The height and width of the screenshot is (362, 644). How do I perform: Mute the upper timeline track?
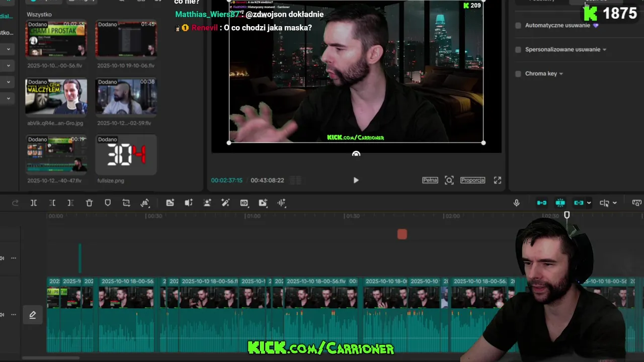pos(3,258)
